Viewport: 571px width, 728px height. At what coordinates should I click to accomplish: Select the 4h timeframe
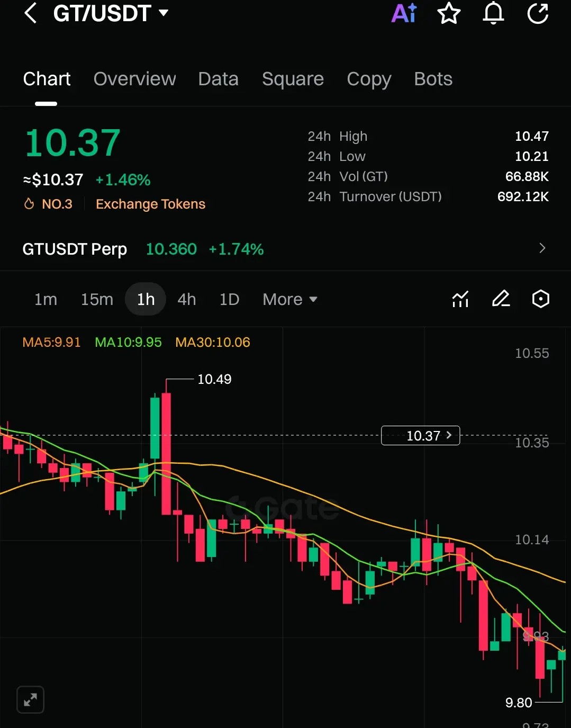click(186, 299)
